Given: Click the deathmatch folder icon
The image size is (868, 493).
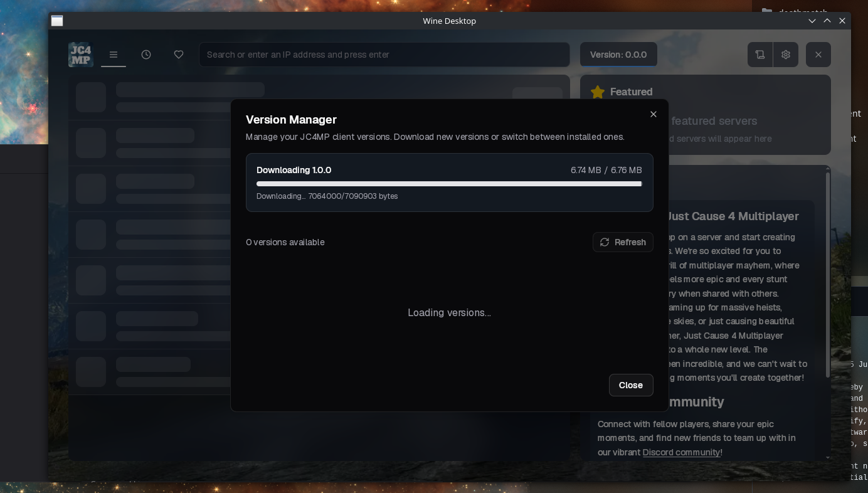Looking at the screenshot, I should pos(766,12).
